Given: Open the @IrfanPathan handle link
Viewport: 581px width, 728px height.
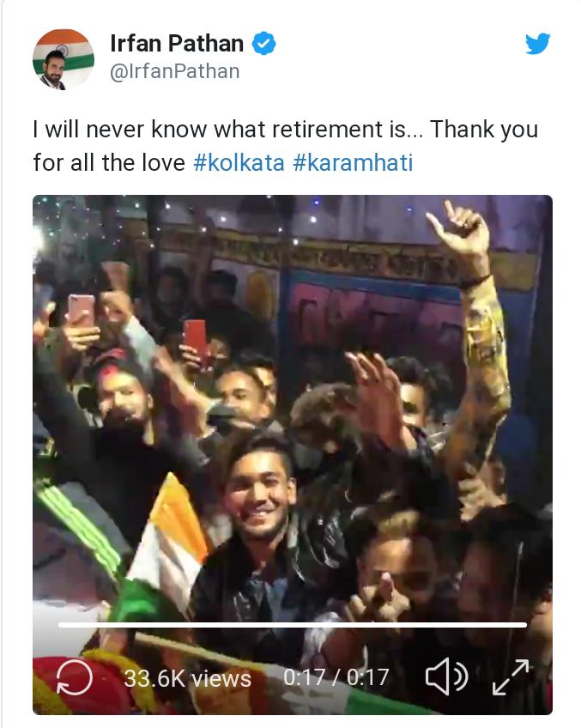Looking at the screenshot, I should (174, 71).
